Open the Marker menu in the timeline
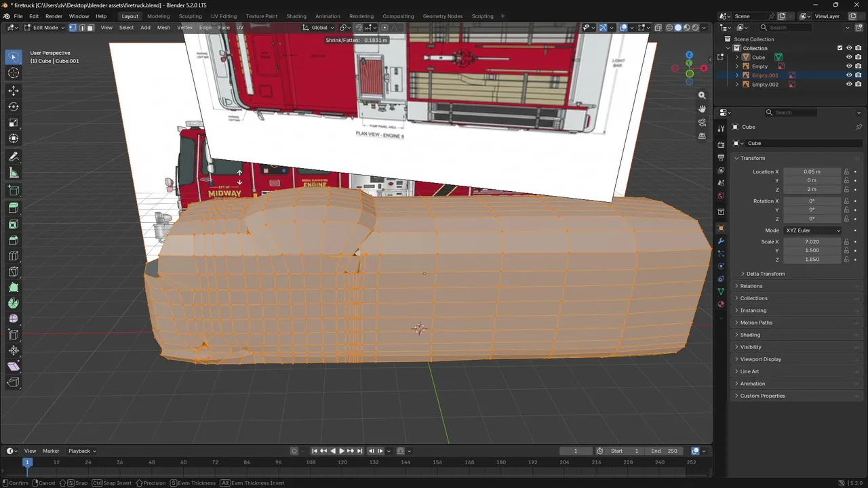Image resolution: width=868 pixels, height=488 pixels. point(51,451)
